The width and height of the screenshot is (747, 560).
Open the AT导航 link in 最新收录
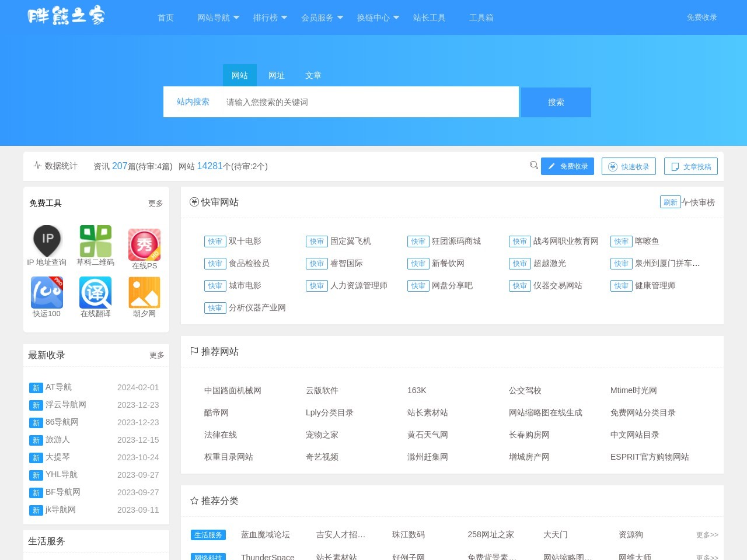coord(58,387)
